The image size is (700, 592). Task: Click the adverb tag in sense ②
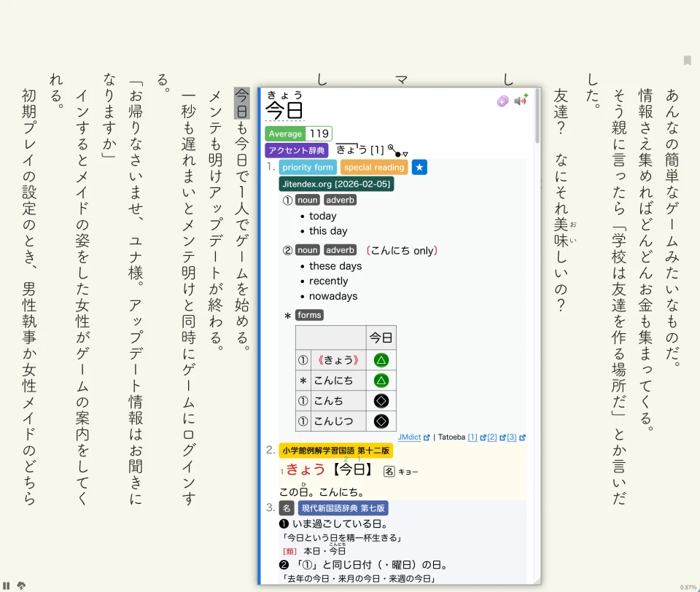click(341, 250)
